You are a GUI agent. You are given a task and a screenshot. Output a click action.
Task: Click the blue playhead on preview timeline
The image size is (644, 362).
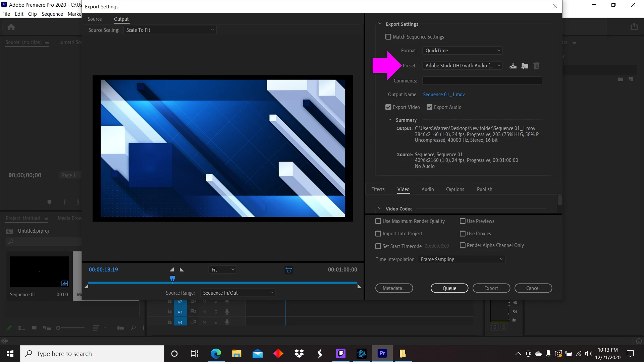(172, 279)
